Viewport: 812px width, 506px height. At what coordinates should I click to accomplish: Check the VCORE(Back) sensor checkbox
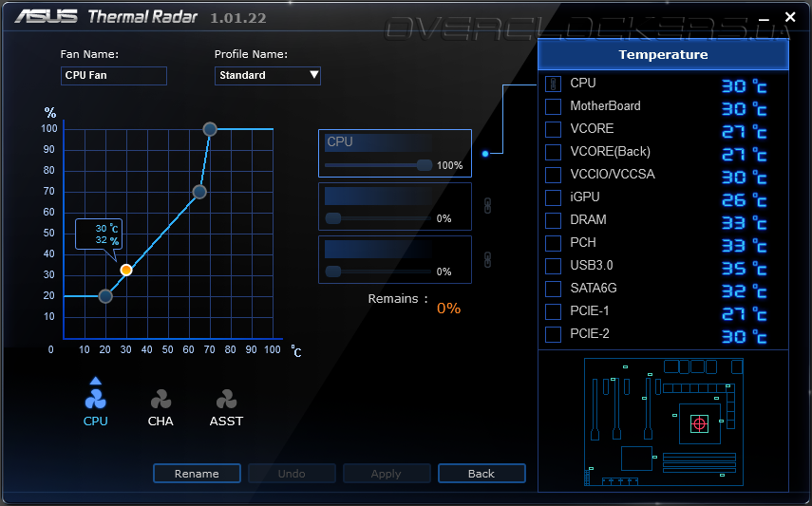[553, 152]
